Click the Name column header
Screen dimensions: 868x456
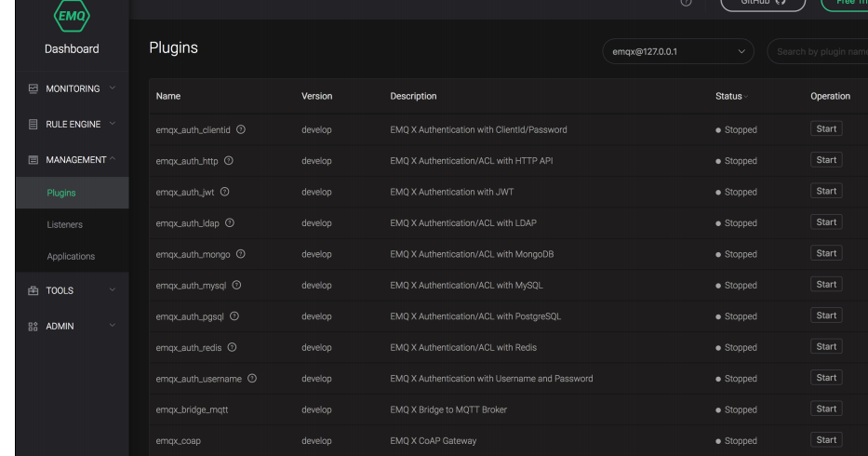pos(168,96)
